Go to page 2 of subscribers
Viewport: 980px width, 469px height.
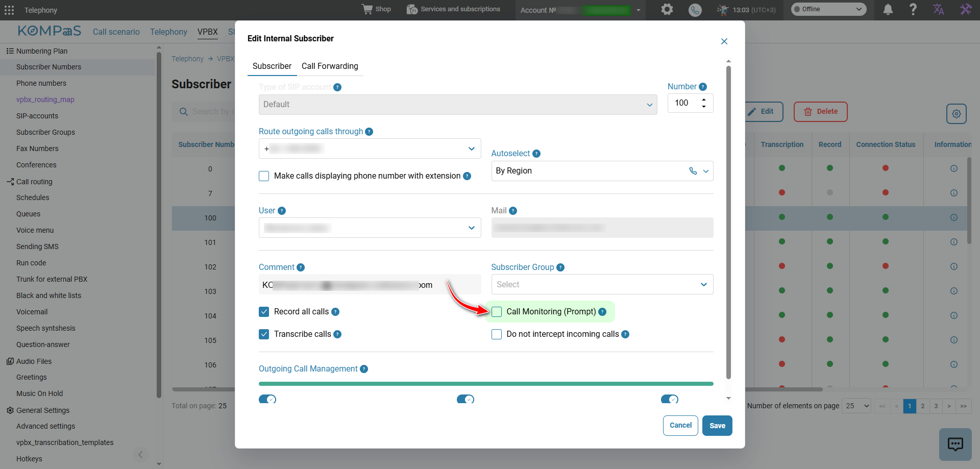pos(923,406)
